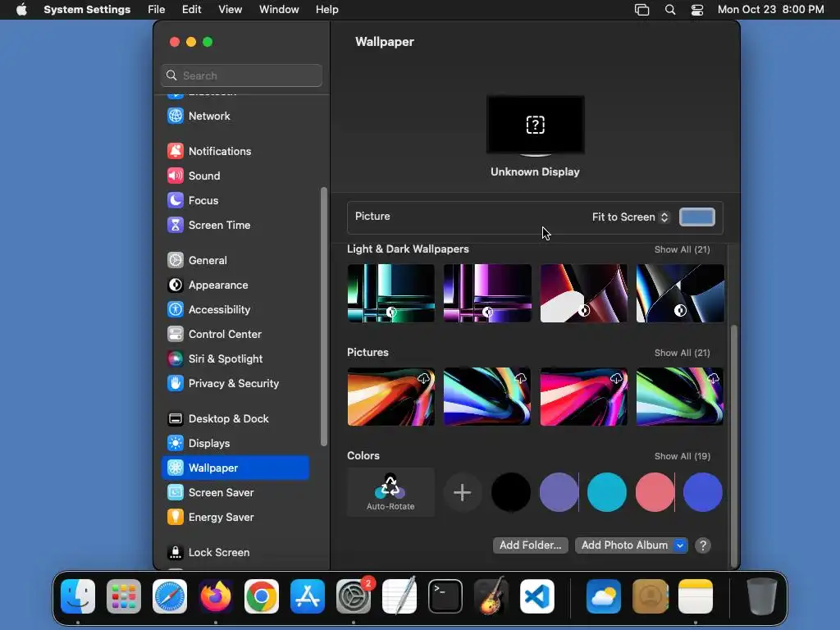840x630 pixels.
Task: Select the dark blue wave wallpaper thumbnail
Action: [x=680, y=293]
